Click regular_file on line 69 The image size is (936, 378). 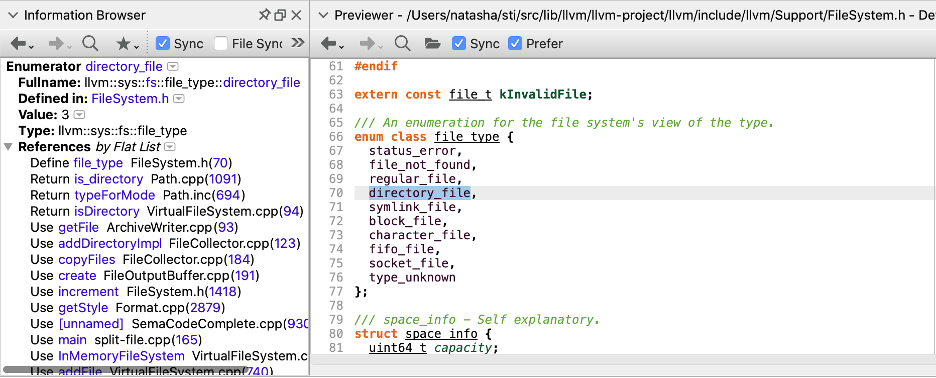click(412, 179)
